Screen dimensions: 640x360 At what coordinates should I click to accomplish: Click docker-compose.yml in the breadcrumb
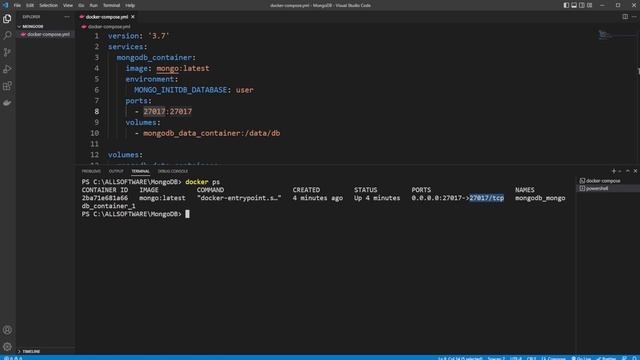(x=109, y=27)
